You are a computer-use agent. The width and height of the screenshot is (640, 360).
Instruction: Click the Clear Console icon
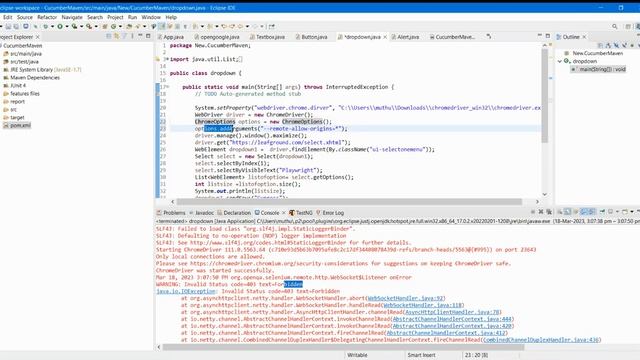tap(560, 212)
